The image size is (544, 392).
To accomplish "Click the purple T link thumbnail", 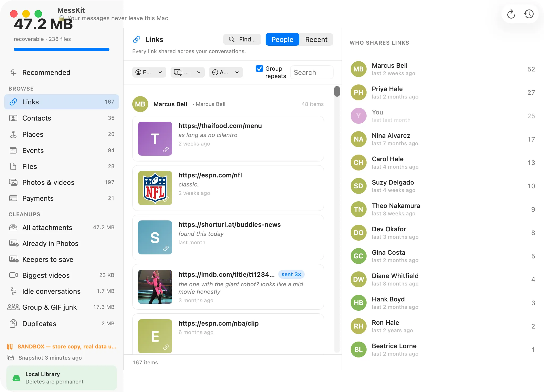I will click(155, 139).
